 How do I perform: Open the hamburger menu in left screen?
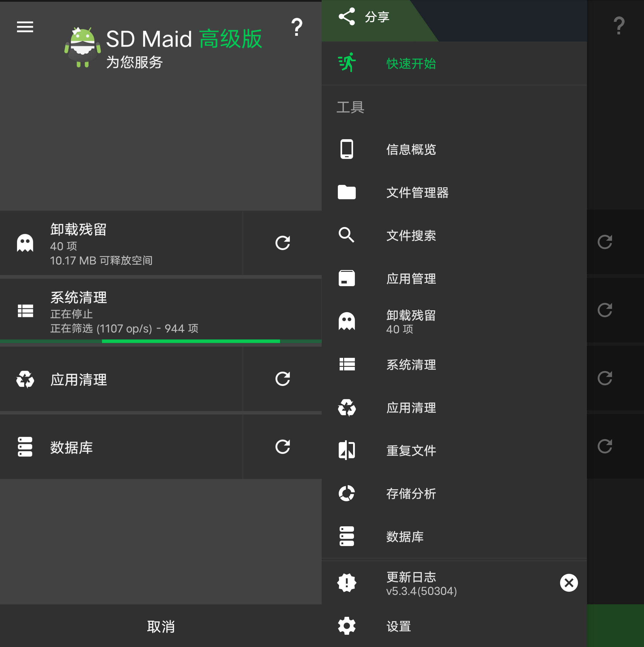[25, 27]
